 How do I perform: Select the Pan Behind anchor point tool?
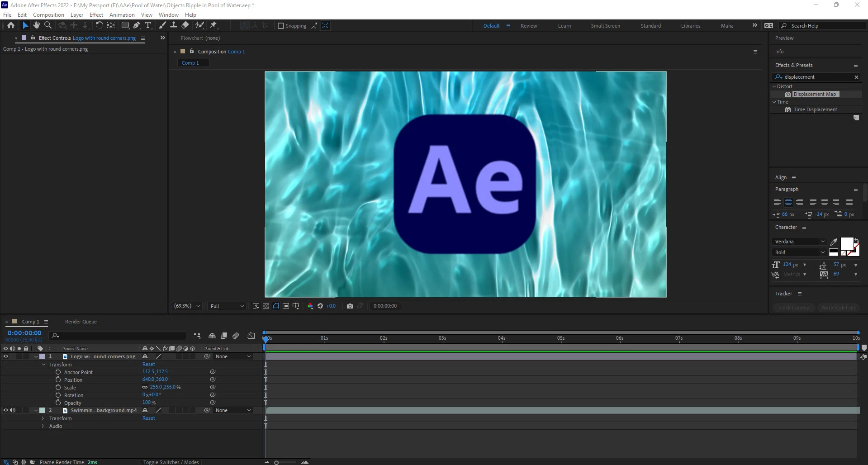pyautogui.click(x=110, y=26)
